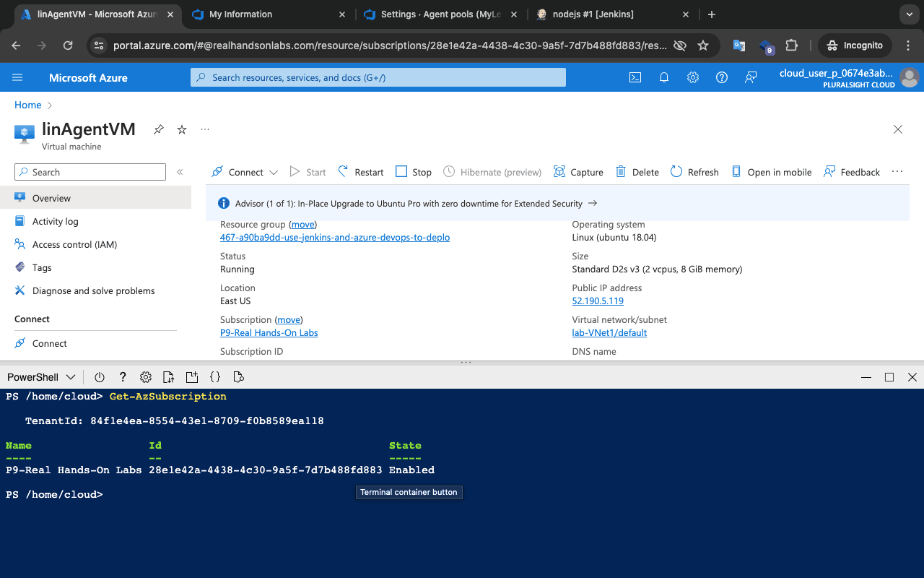
Task: Click Open in mobile
Action: pyautogui.click(x=772, y=172)
